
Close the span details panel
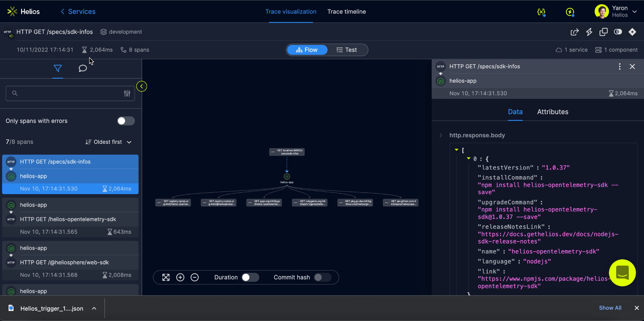click(632, 67)
